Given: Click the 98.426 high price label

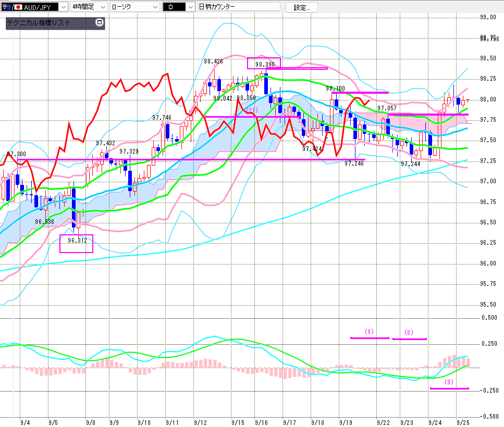Looking at the screenshot, I should 213,61.
